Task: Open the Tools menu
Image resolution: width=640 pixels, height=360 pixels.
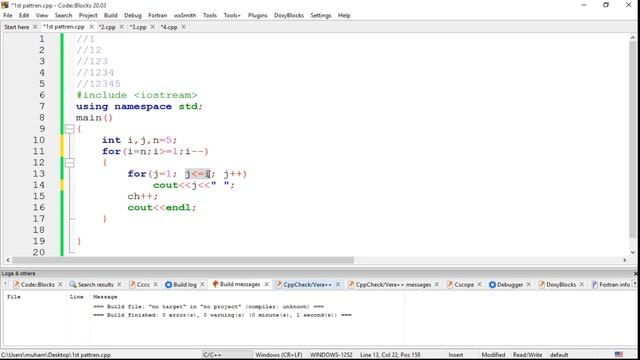Action: point(210,16)
